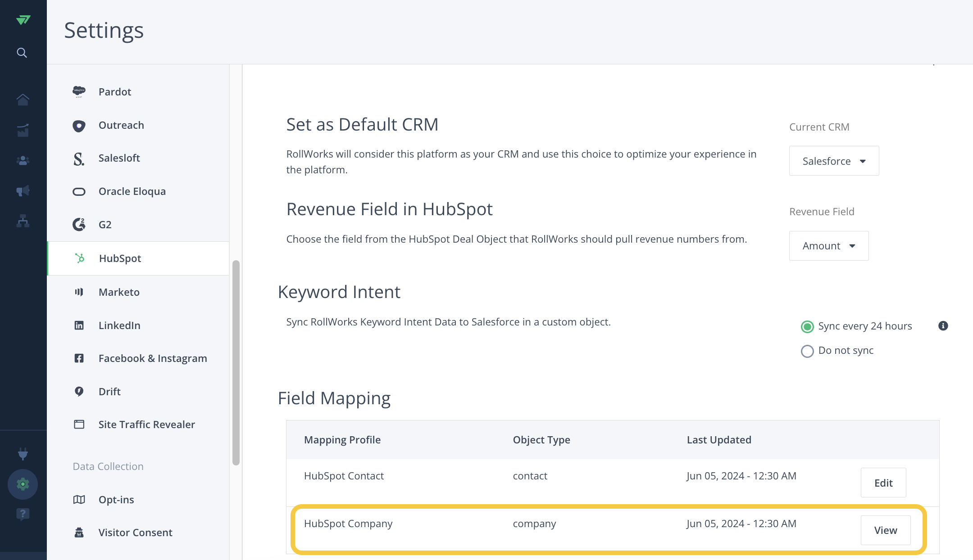This screenshot has height=560, width=973.
Task: Click the 'contact' object type cell
Action: [530, 476]
